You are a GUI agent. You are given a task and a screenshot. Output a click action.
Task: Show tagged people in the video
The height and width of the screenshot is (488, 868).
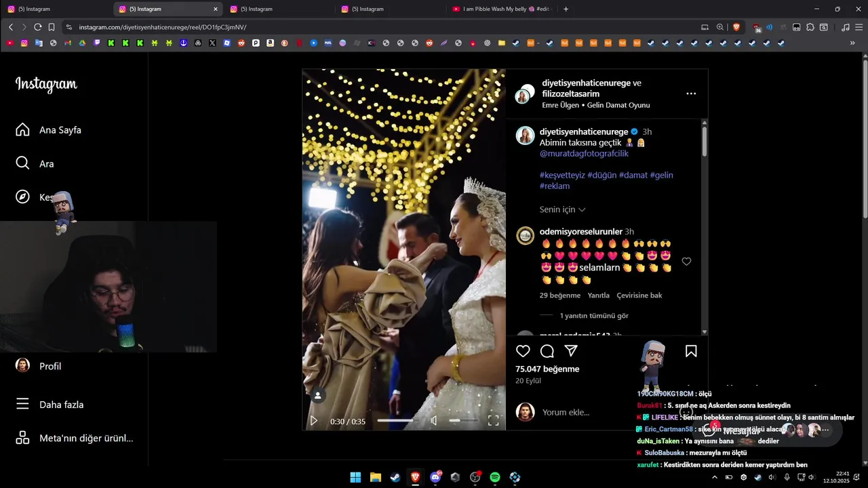(x=317, y=395)
